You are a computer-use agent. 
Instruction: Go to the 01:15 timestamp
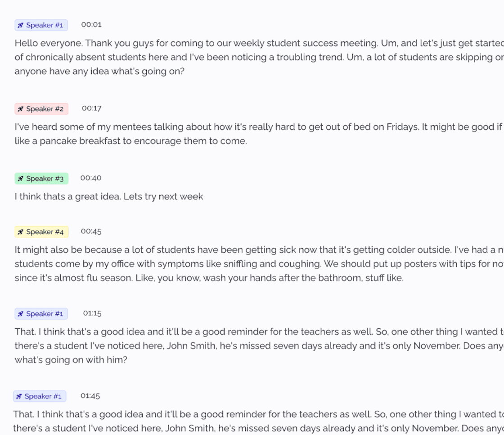[x=92, y=313]
